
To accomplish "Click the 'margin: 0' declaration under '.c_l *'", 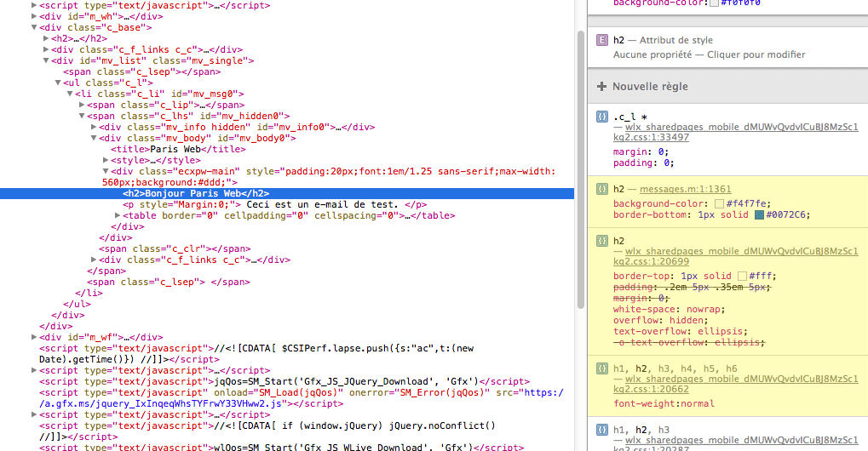I will (641, 151).
